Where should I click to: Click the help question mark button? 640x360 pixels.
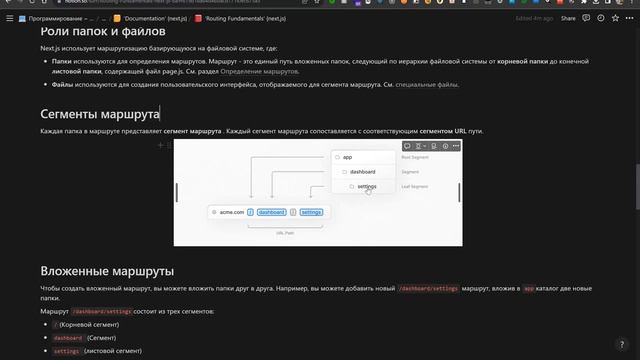pyautogui.click(x=622, y=344)
